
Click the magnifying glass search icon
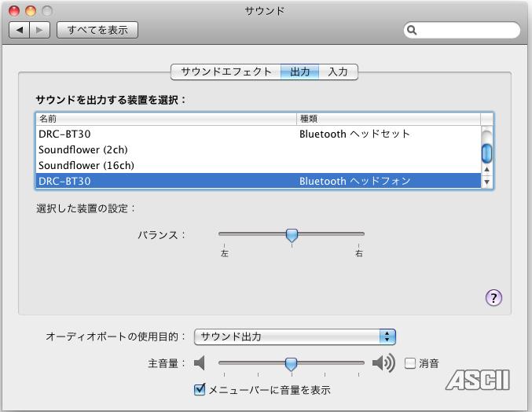pyautogui.click(x=412, y=30)
